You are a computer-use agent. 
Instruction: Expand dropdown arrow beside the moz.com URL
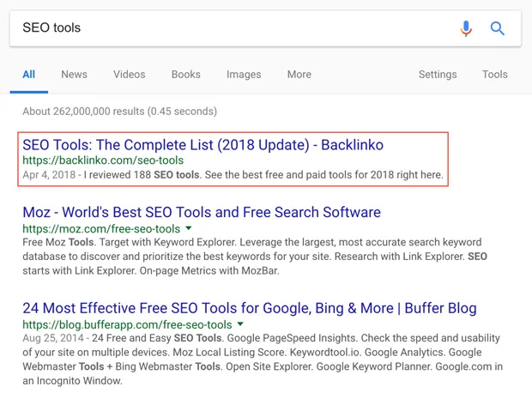[189, 229]
